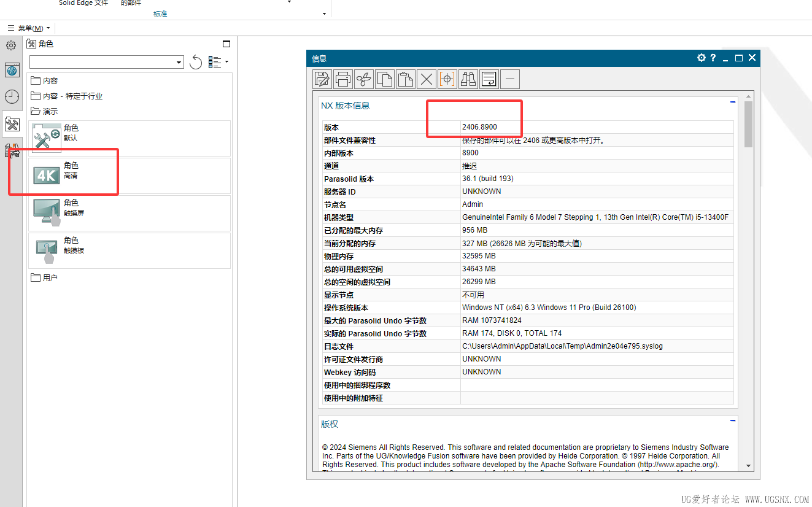Collapse the 版权 section

[x=733, y=420]
